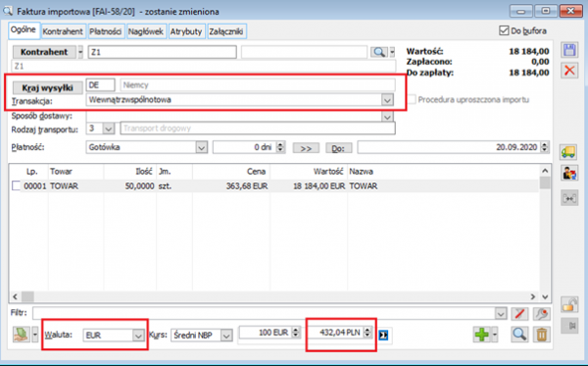This screenshot has height=366, width=588.
Task: Tick the checkbox for row 00001 TOWAR
Action: (16, 185)
